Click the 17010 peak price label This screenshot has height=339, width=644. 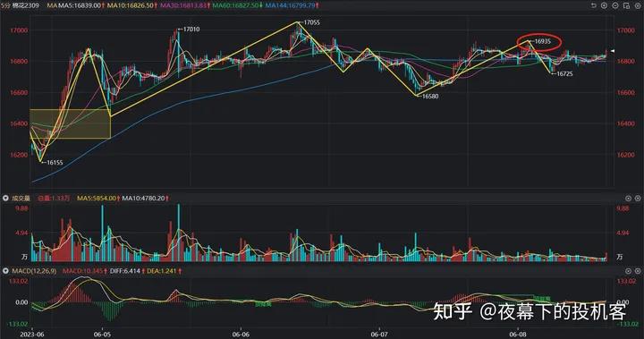pyautogui.click(x=191, y=30)
